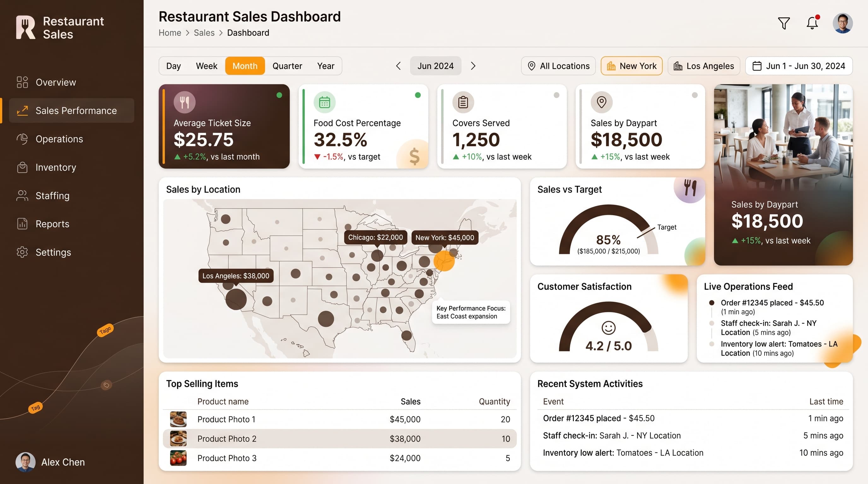Image resolution: width=868 pixels, height=484 pixels.
Task: Click Sales breadcrumb link
Action: pyautogui.click(x=204, y=33)
